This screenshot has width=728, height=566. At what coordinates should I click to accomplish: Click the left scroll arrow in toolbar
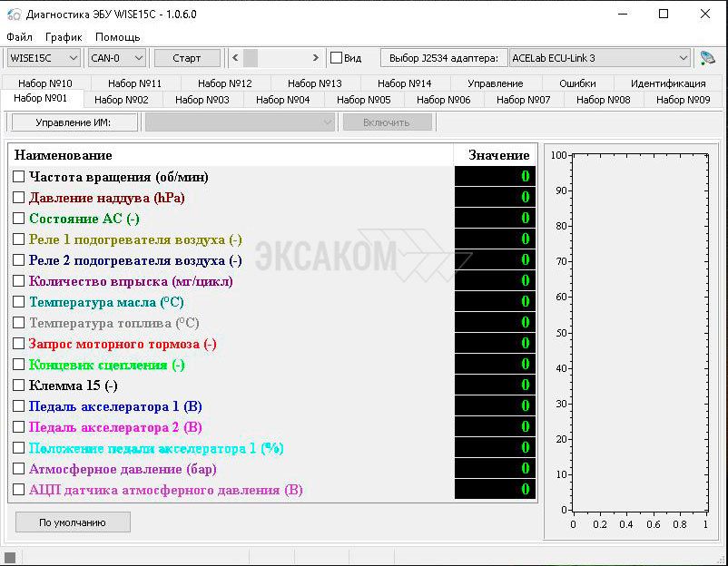tap(235, 58)
